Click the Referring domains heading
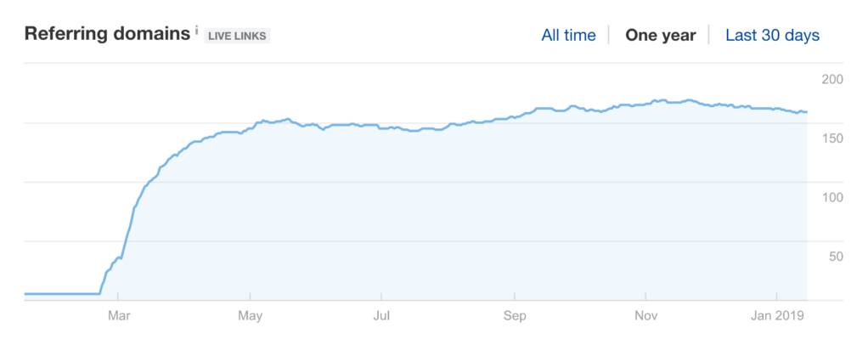868x345 pixels. click(x=108, y=35)
